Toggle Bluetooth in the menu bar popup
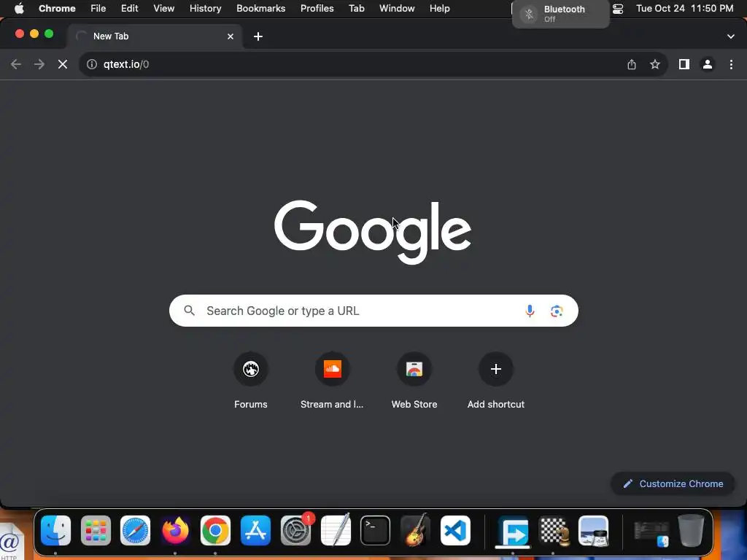 (529, 14)
